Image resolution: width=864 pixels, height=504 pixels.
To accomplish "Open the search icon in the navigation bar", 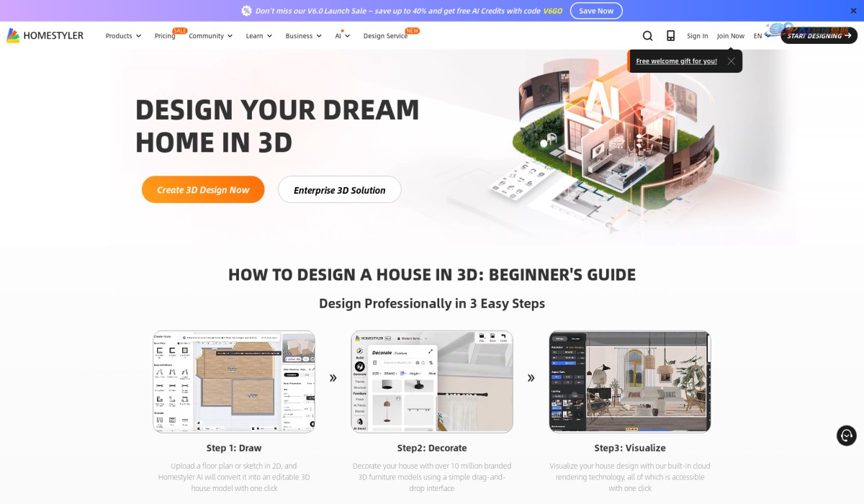I will click(647, 35).
